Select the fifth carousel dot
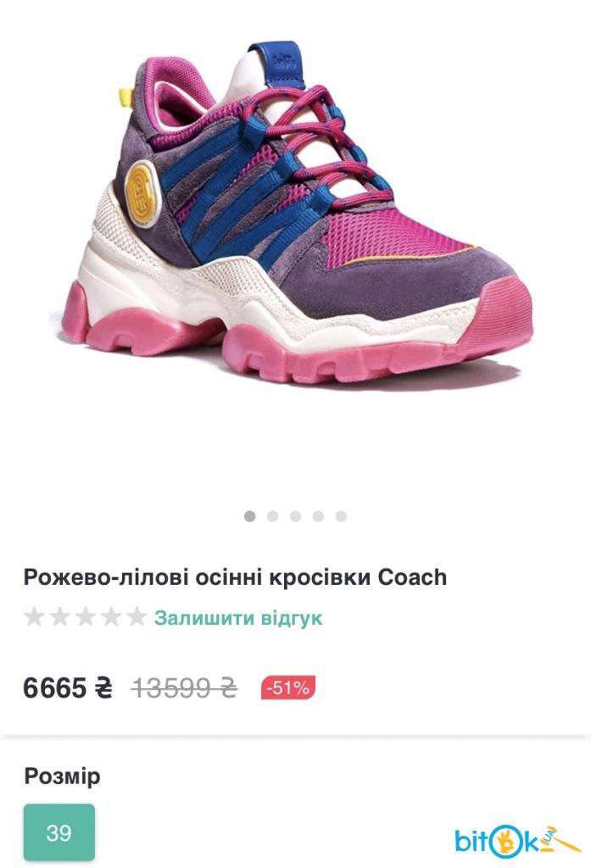The width and height of the screenshot is (591, 868). [341, 516]
